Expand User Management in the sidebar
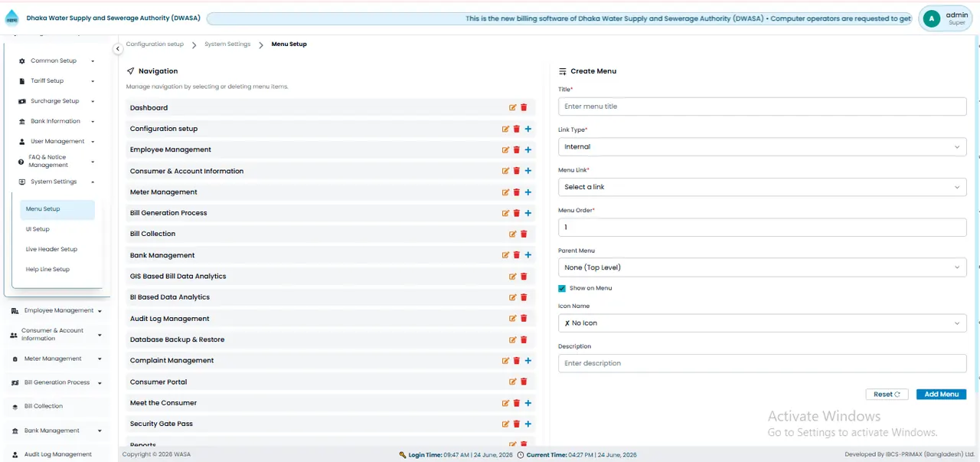Image resolution: width=980 pixels, height=462 pixels. click(57, 141)
